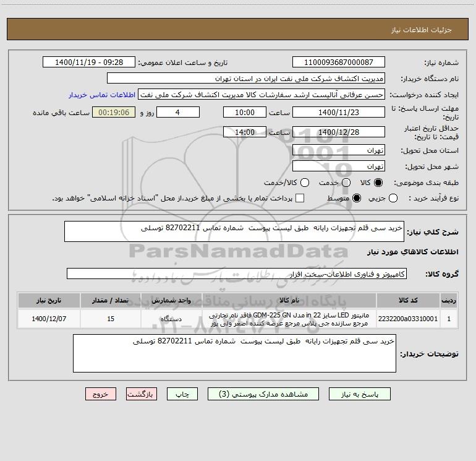
Task: Click the unit cell دستگاه
Action: tap(171, 319)
